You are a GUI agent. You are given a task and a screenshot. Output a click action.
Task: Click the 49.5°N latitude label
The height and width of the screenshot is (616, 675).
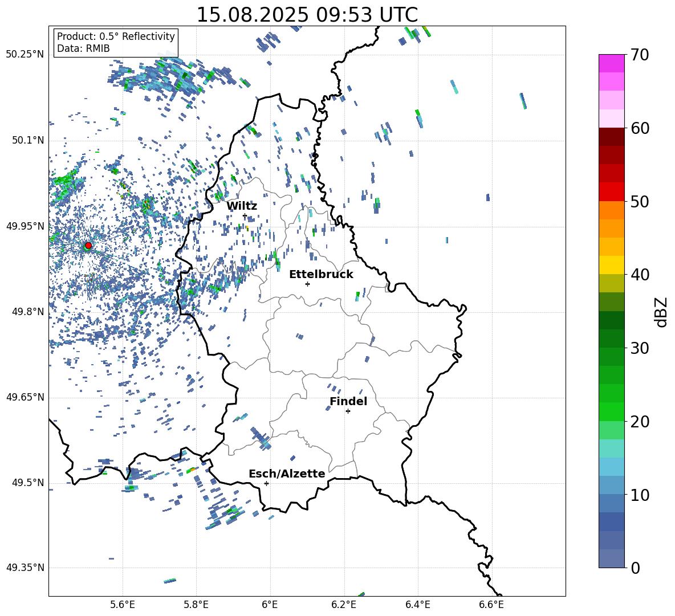[x=29, y=483]
